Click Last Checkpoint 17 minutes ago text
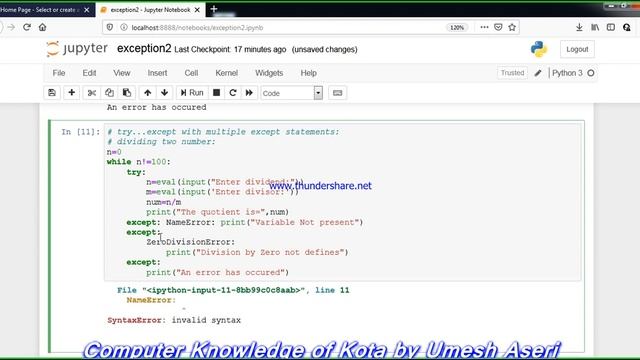Screen dimensions: 640x360 (230, 49)
